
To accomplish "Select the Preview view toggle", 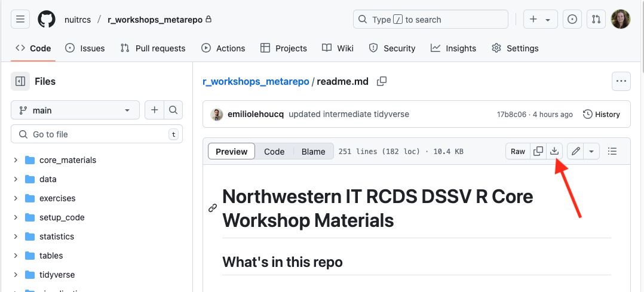I will [x=232, y=152].
